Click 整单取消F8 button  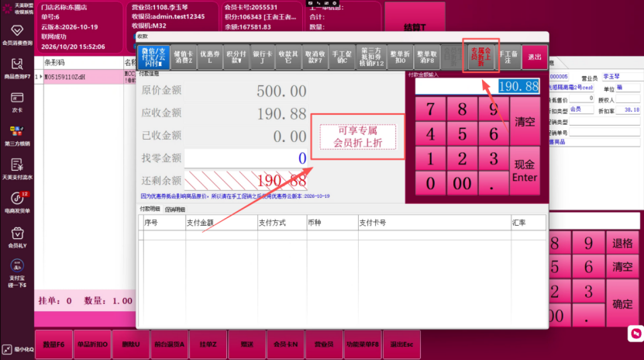pos(427,57)
